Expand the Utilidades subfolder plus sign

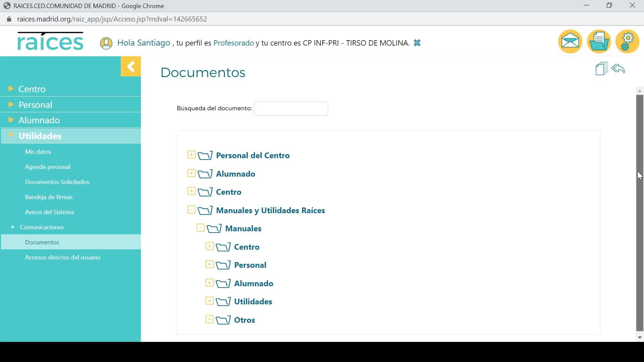[209, 301]
